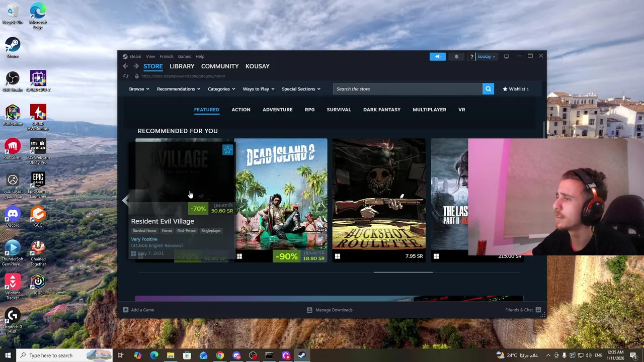Click the Windows platform icon on Dead Island 2
The width and height of the screenshot is (644, 362).
click(239, 256)
